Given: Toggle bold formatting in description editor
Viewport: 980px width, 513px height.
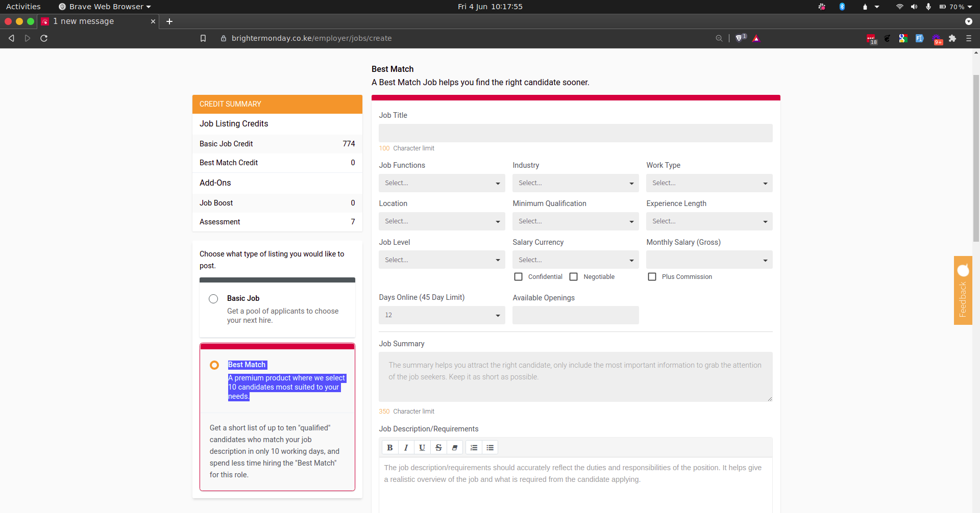Looking at the screenshot, I should [390, 448].
